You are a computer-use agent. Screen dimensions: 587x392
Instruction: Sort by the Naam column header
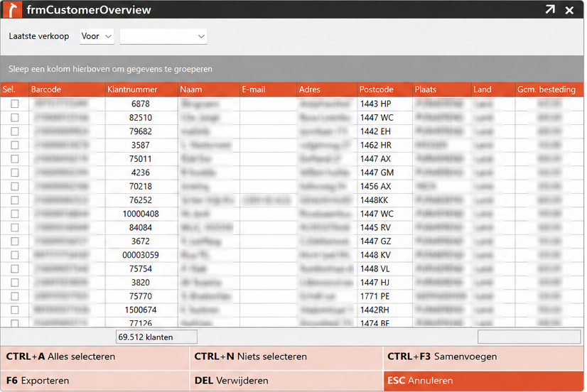[x=209, y=89]
